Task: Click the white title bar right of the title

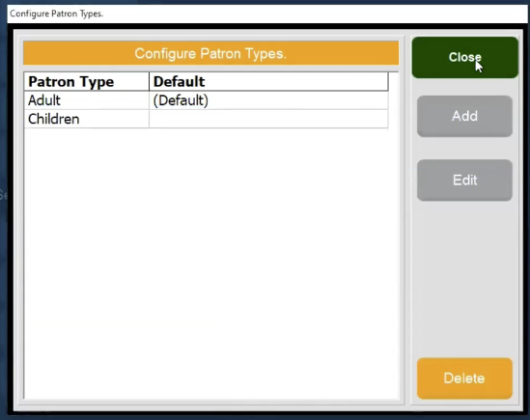Action: click(x=315, y=14)
